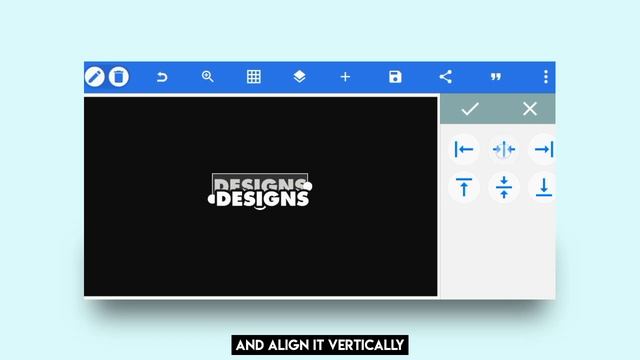Confirm alignment with the checkmark
640x360 pixels.
pyautogui.click(x=470, y=109)
